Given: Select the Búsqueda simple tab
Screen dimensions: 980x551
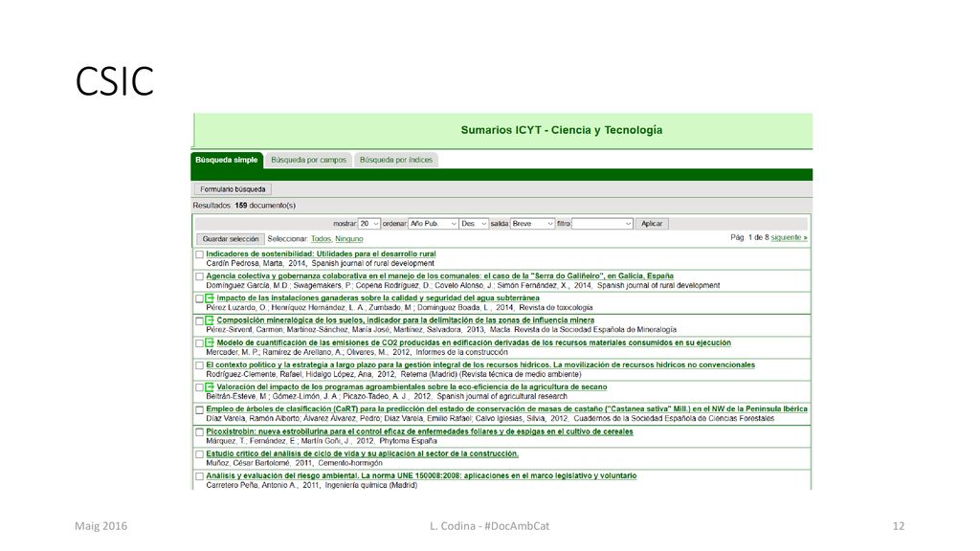Looking at the screenshot, I should [x=226, y=160].
